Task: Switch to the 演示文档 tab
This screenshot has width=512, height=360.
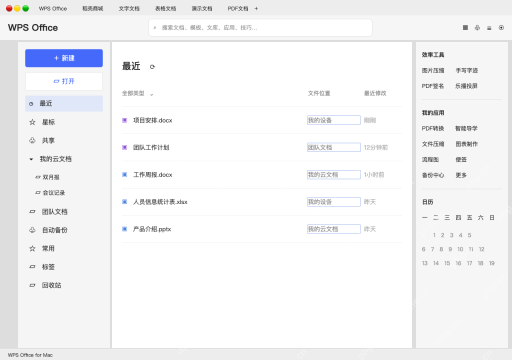Action: coord(202,9)
